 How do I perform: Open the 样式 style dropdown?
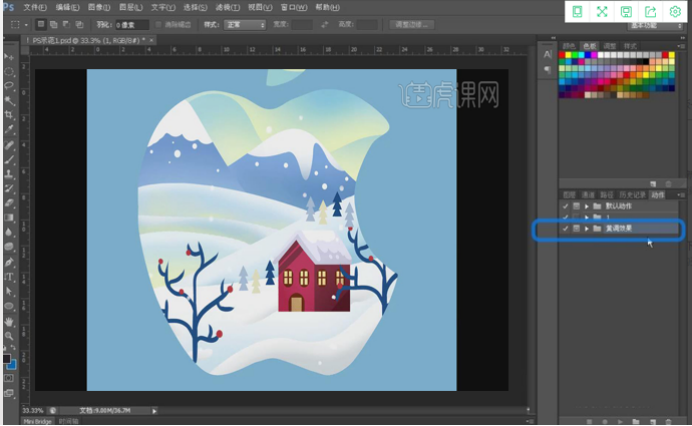pyautogui.click(x=245, y=24)
